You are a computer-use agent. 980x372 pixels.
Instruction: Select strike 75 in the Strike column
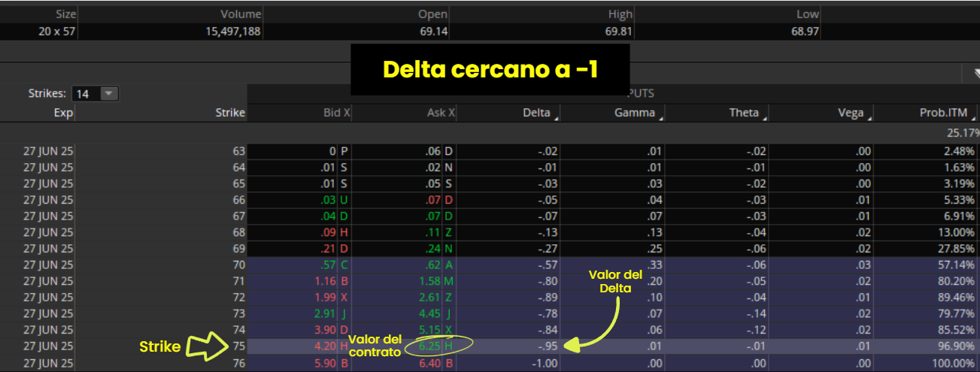pos(238,346)
